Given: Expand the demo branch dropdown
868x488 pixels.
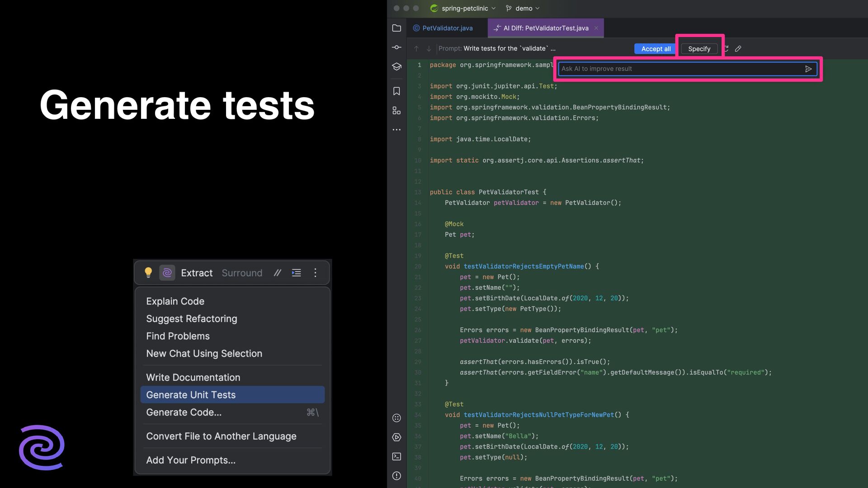Looking at the screenshot, I should [524, 8].
